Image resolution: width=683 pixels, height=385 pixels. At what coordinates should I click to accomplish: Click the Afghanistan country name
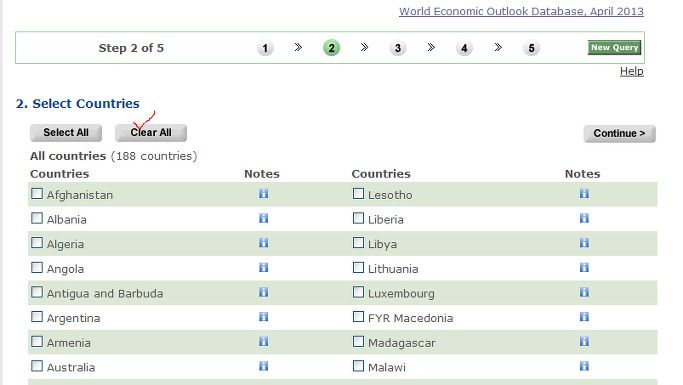(80, 195)
